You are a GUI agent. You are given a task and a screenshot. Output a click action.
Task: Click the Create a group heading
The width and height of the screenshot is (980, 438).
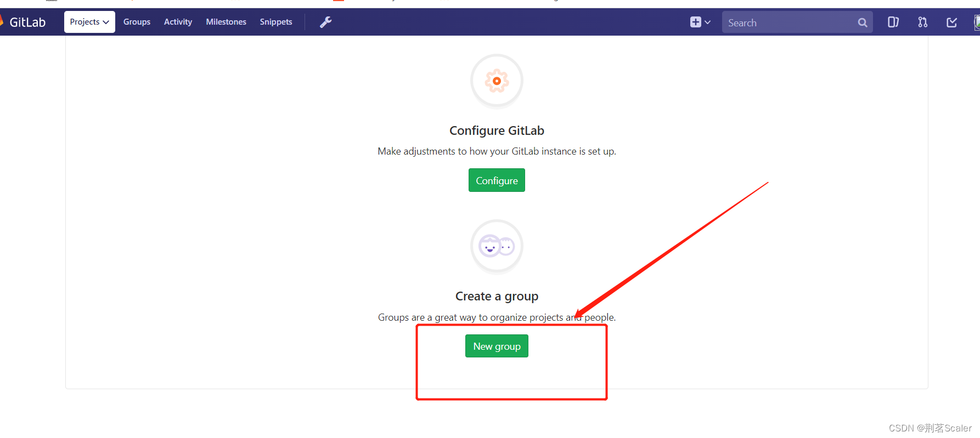[x=497, y=296]
